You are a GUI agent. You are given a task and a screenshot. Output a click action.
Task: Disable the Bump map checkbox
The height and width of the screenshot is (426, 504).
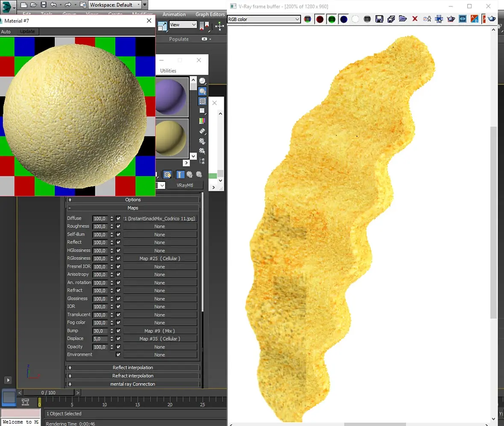point(118,330)
